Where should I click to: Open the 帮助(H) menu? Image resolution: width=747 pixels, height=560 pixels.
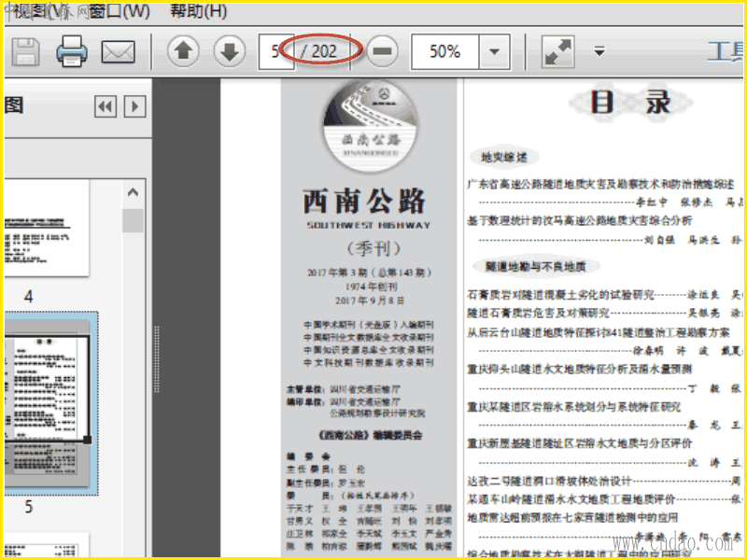click(x=199, y=11)
